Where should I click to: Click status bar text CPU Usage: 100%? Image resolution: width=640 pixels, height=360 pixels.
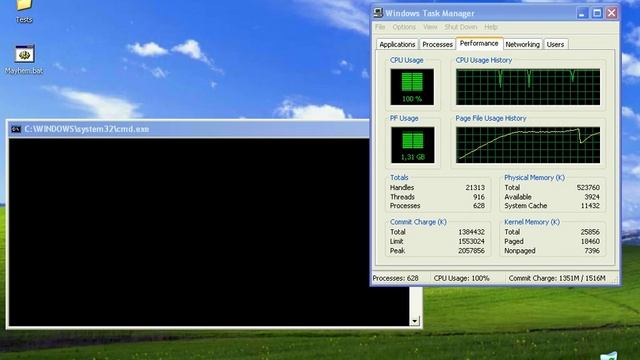tap(461, 278)
